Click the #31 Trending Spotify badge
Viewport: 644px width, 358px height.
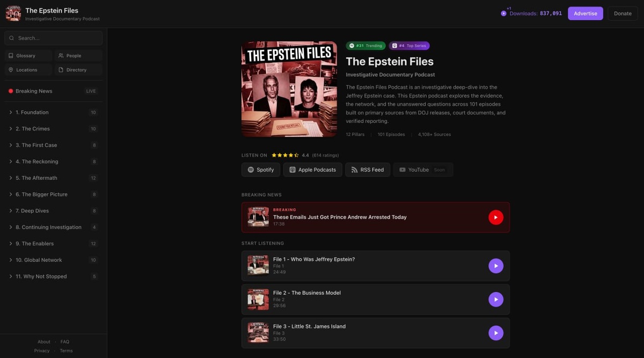tap(365, 46)
